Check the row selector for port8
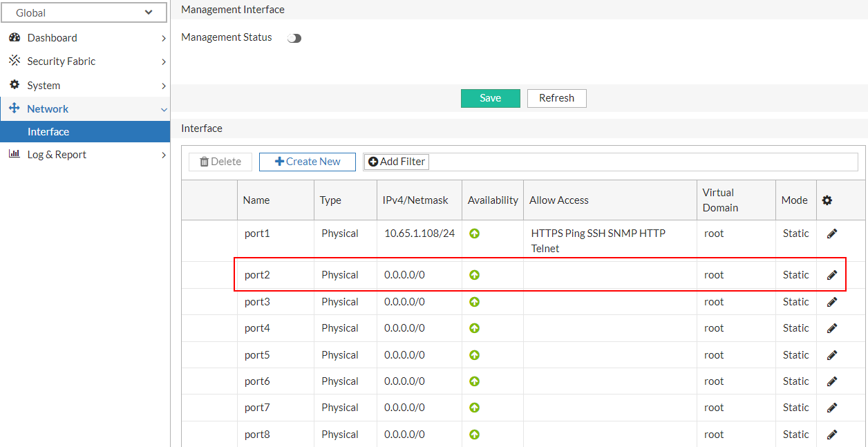The height and width of the screenshot is (447, 868). (x=209, y=434)
